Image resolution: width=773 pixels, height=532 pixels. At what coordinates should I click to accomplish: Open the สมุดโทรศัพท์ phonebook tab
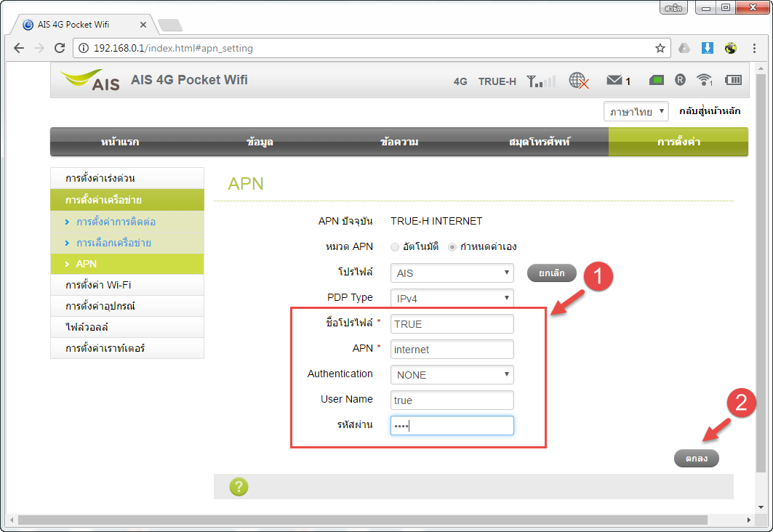(x=540, y=142)
